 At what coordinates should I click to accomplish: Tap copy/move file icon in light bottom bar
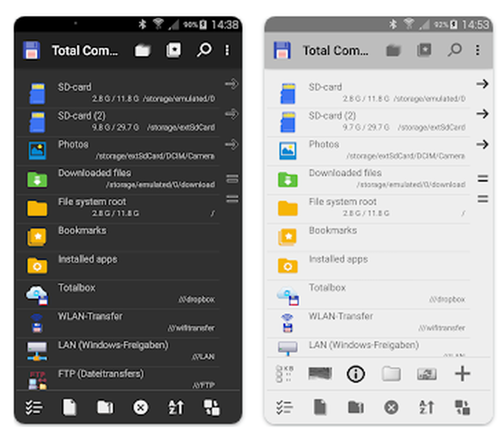point(320,408)
